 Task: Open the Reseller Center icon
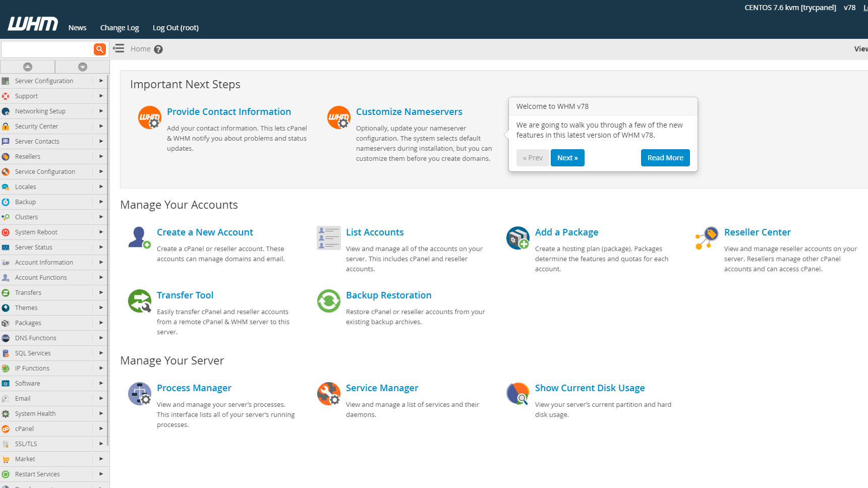[x=707, y=237]
